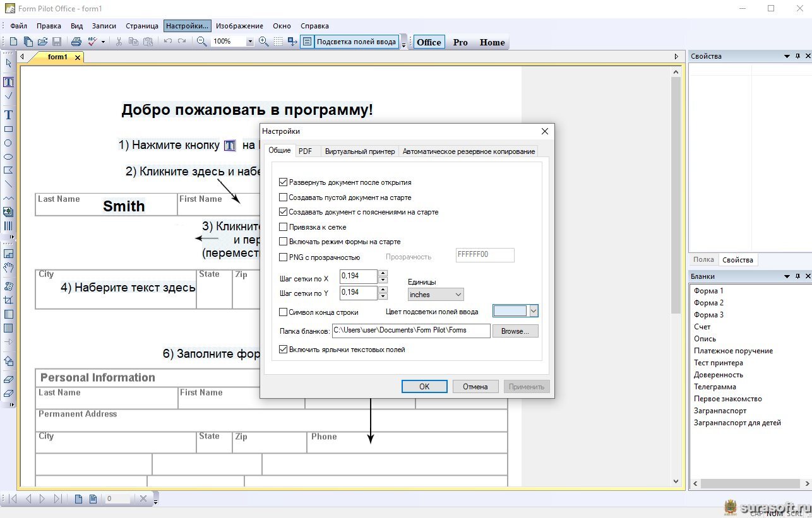
Task: Switch to the 'Виртуальный принтер' tab
Action: point(359,151)
